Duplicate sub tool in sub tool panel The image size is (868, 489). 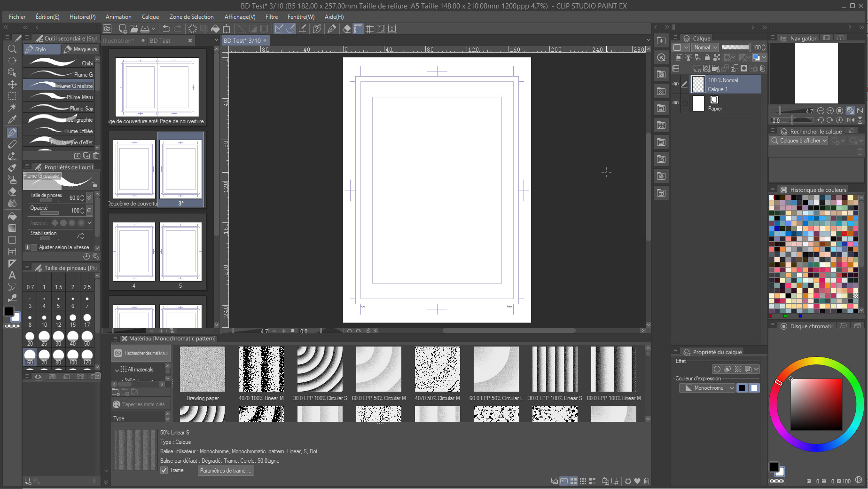click(x=86, y=156)
